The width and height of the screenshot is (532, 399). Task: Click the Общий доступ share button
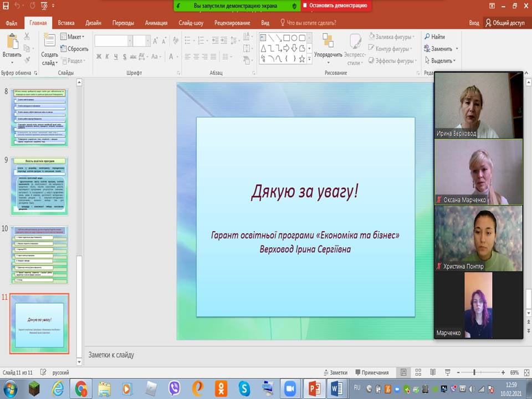click(x=504, y=23)
